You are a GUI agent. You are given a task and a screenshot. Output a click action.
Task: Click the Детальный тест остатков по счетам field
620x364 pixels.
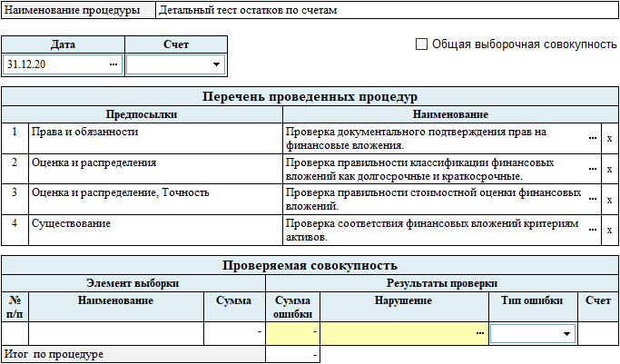tap(387, 10)
